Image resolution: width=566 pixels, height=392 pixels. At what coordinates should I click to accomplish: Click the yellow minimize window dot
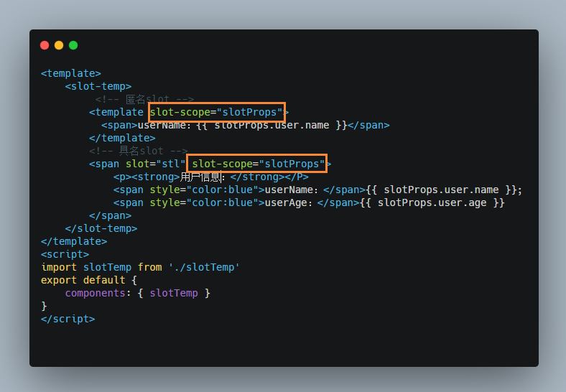(x=59, y=45)
